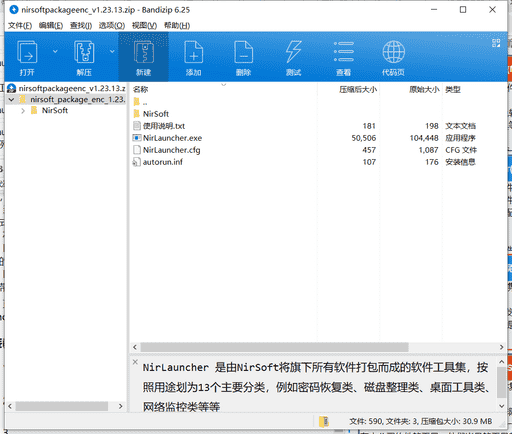Click the grid layout icon in the toolbar corner
Image resolution: width=512 pixels, height=434 pixels.
(x=496, y=43)
